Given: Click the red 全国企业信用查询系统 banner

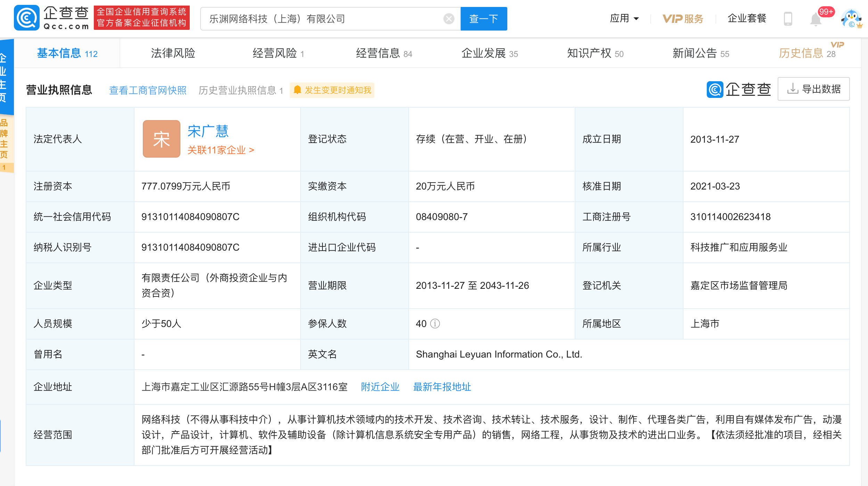Looking at the screenshot, I should (141, 18).
